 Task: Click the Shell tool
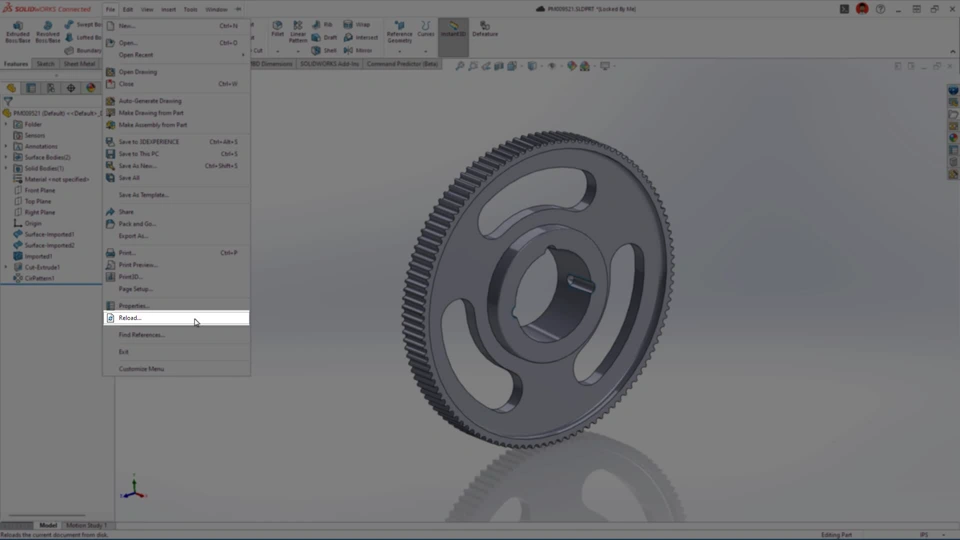[324, 50]
